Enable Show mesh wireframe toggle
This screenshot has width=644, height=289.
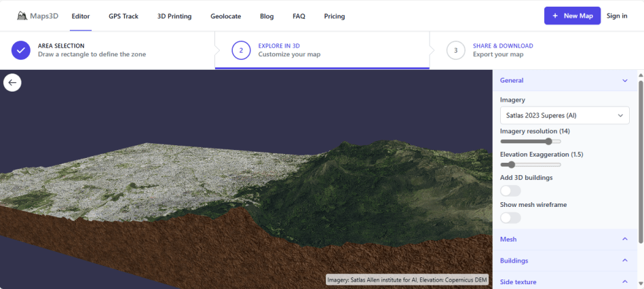tap(510, 218)
